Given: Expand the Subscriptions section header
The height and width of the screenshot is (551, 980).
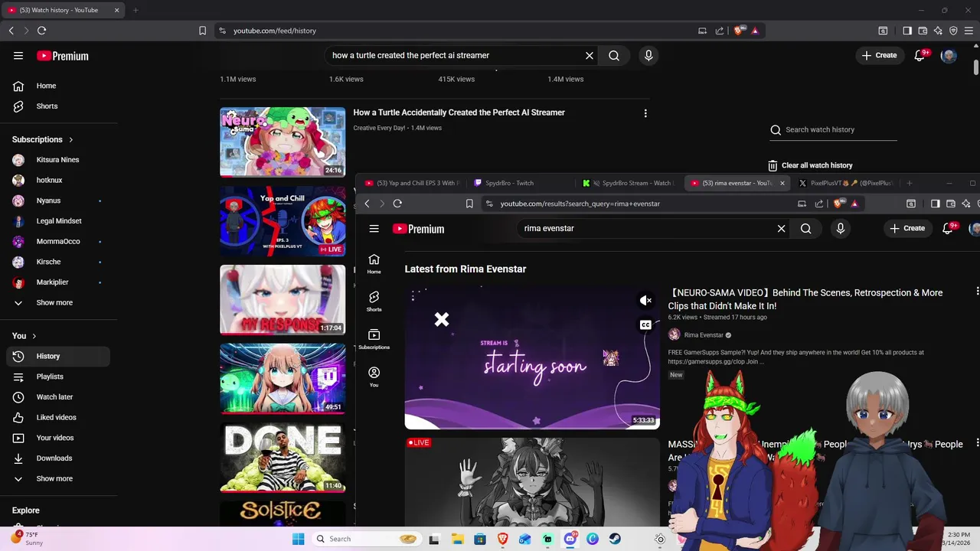Looking at the screenshot, I should pyautogui.click(x=43, y=139).
